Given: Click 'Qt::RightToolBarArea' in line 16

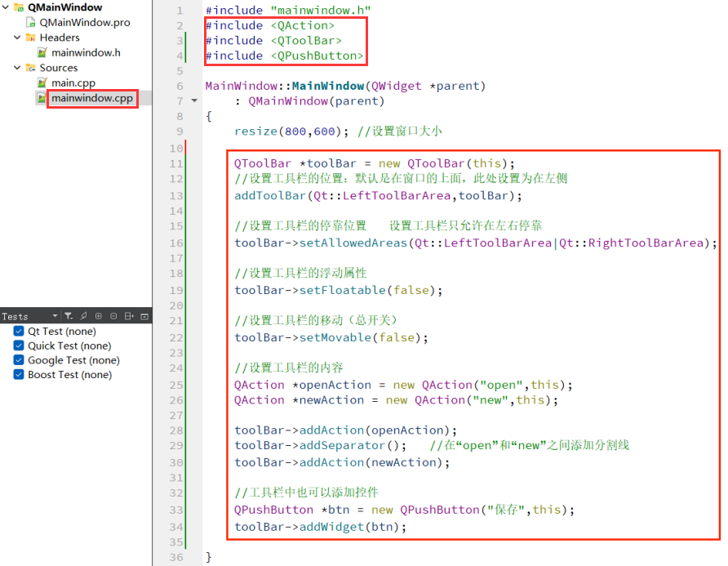Looking at the screenshot, I should 632,243.
